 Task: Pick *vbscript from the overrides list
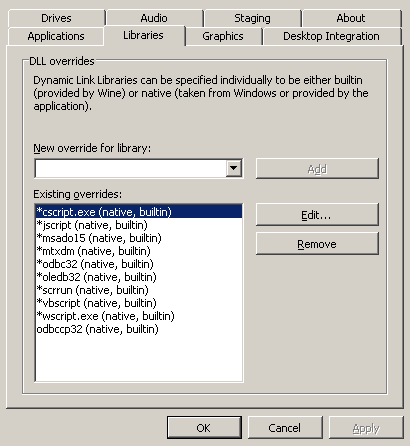coord(139,303)
